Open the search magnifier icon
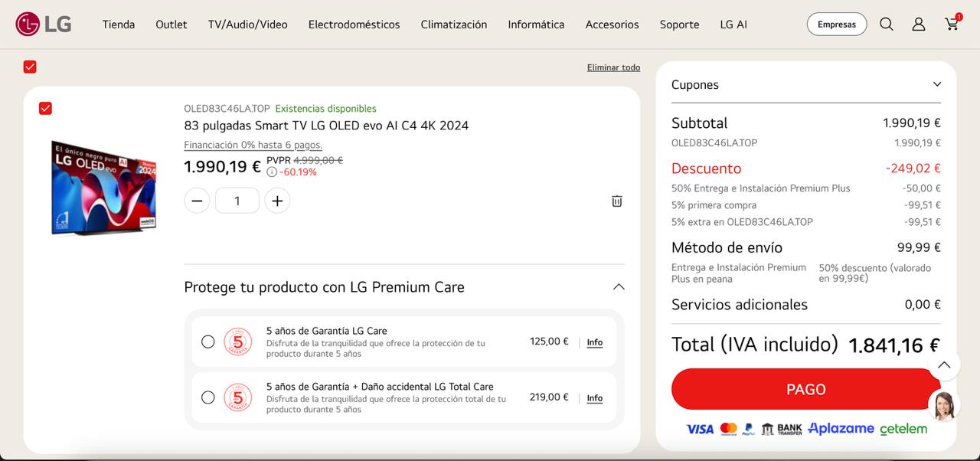980x461 pixels. pyautogui.click(x=887, y=25)
